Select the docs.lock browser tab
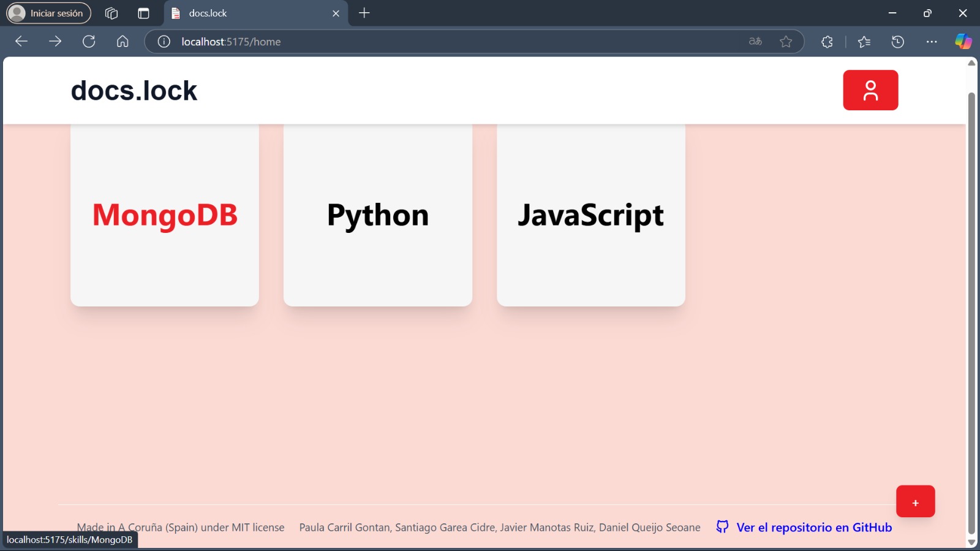 point(245,13)
